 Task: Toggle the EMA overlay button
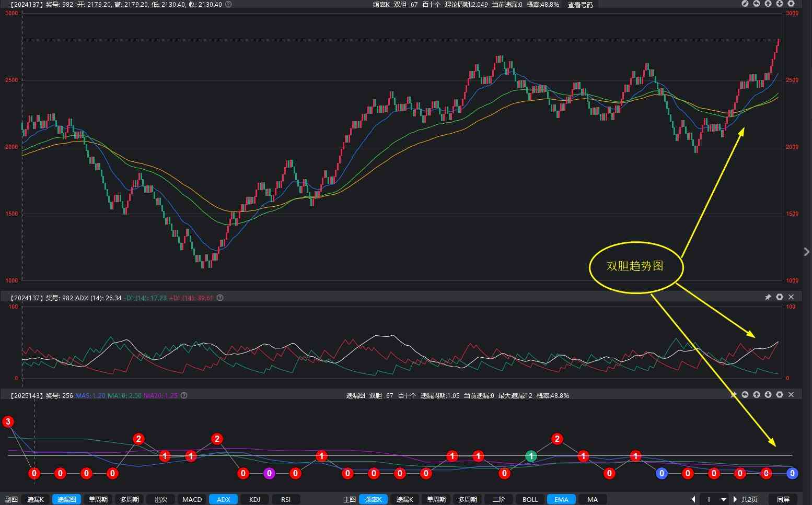pos(562,500)
